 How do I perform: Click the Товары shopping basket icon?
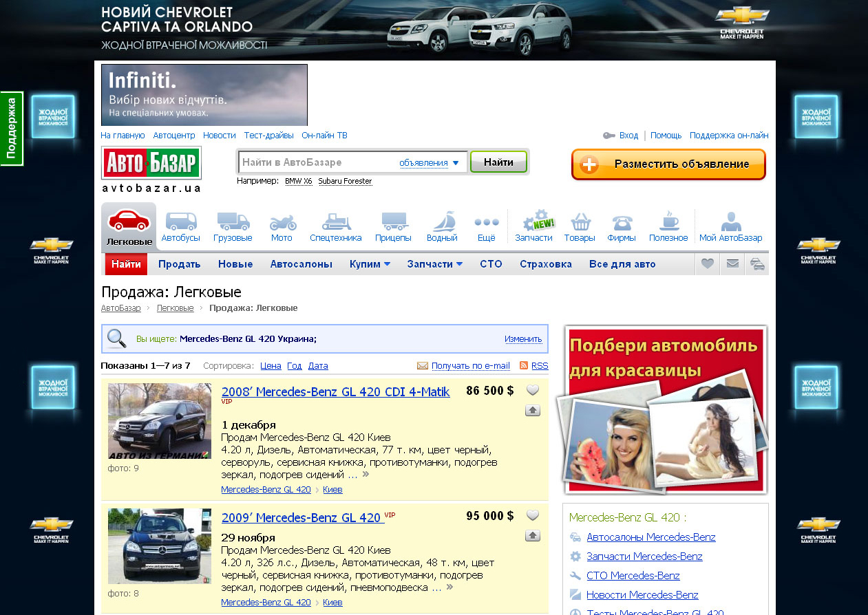click(580, 222)
